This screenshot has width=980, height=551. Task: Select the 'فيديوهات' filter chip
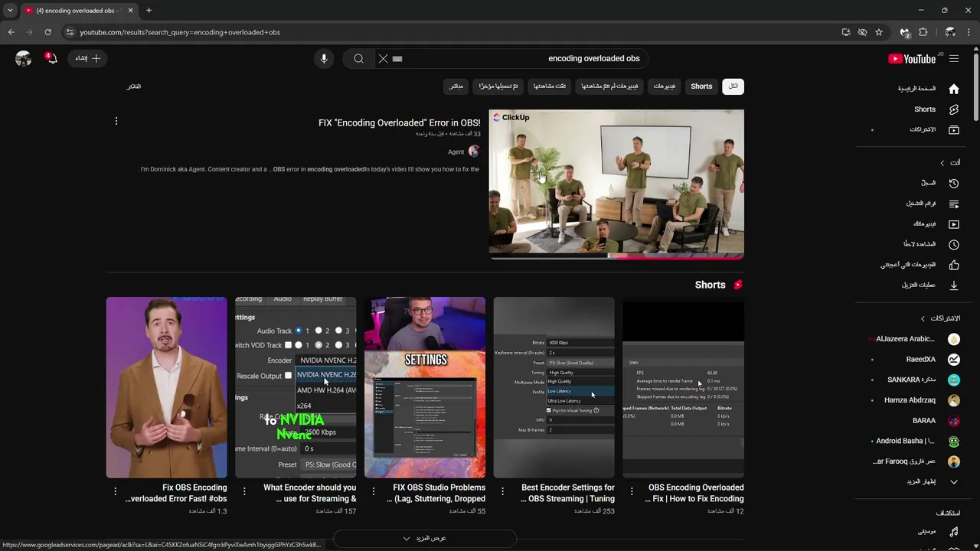pyautogui.click(x=664, y=86)
